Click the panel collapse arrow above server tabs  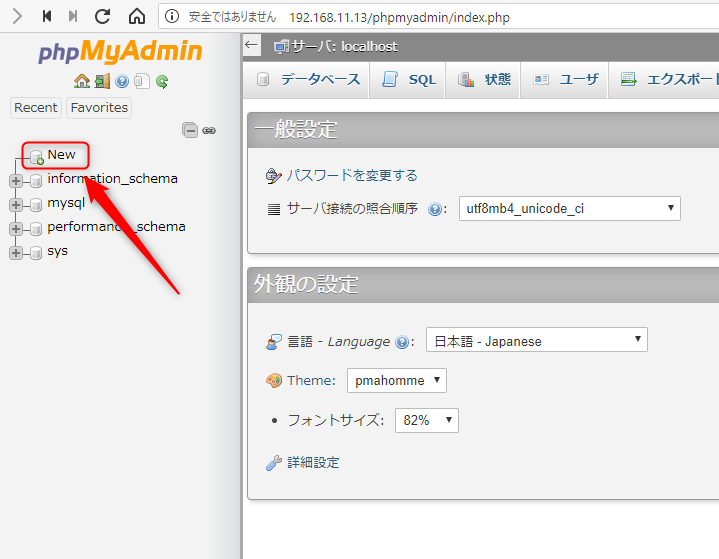pyautogui.click(x=251, y=46)
